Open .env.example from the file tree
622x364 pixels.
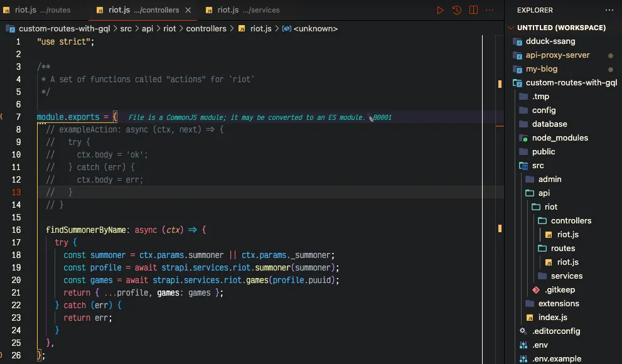point(556,359)
